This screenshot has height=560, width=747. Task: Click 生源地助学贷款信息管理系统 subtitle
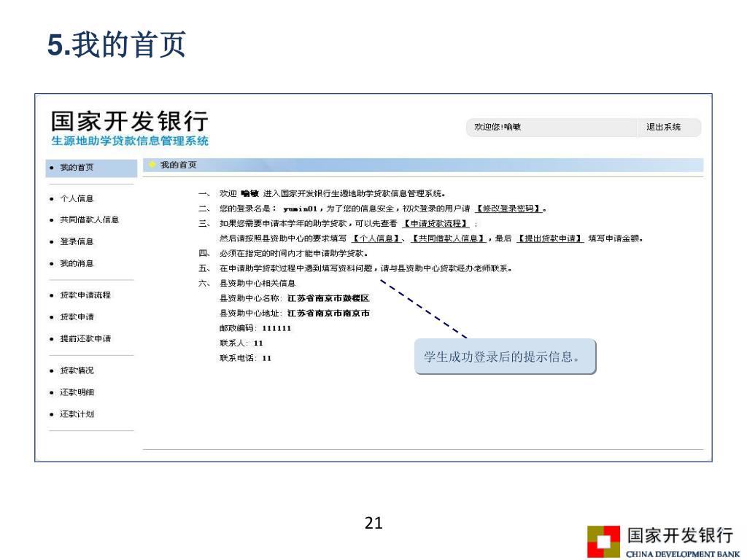click(130, 141)
